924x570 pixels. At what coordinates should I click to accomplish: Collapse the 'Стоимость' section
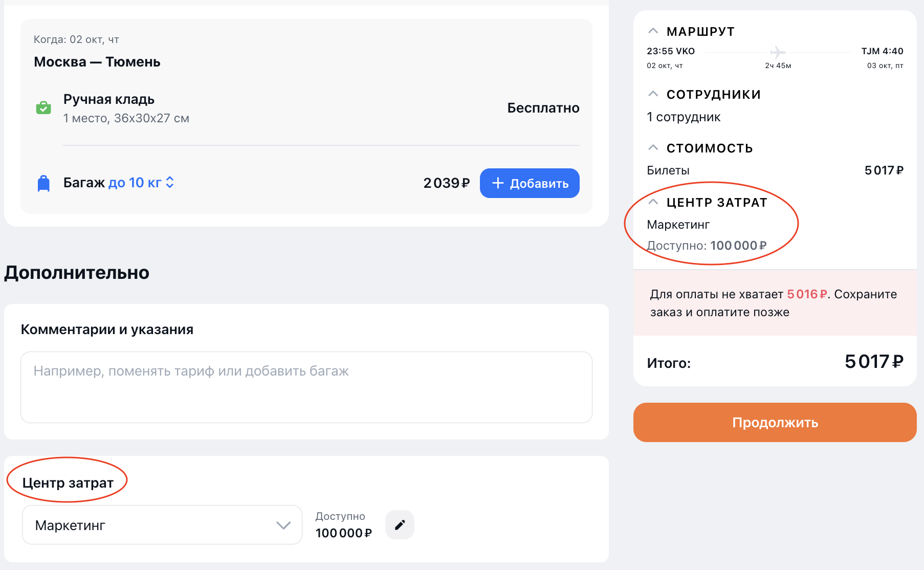click(x=653, y=148)
